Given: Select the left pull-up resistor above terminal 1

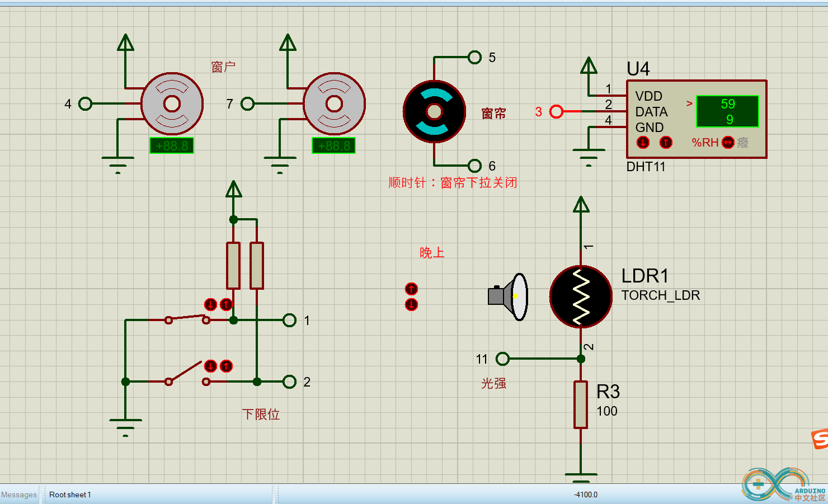Looking at the screenshot, I should pyautogui.click(x=233, y=266).
